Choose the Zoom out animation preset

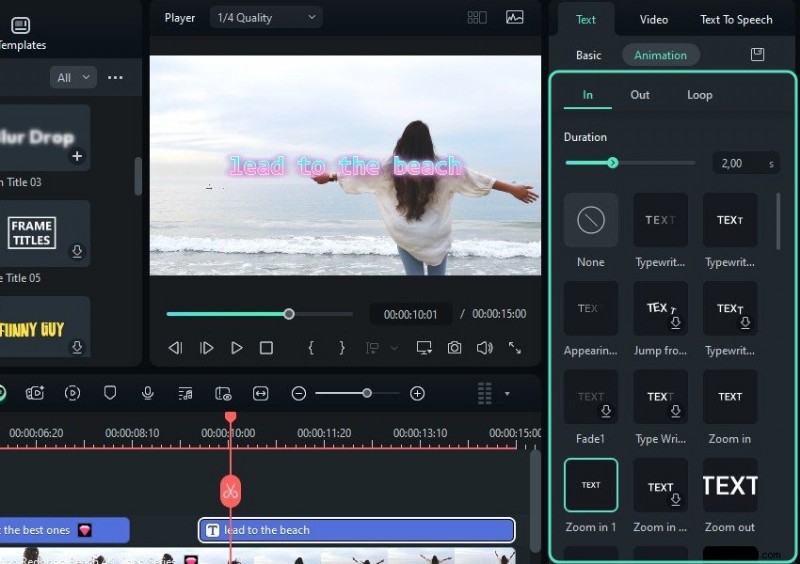point(730,485)
